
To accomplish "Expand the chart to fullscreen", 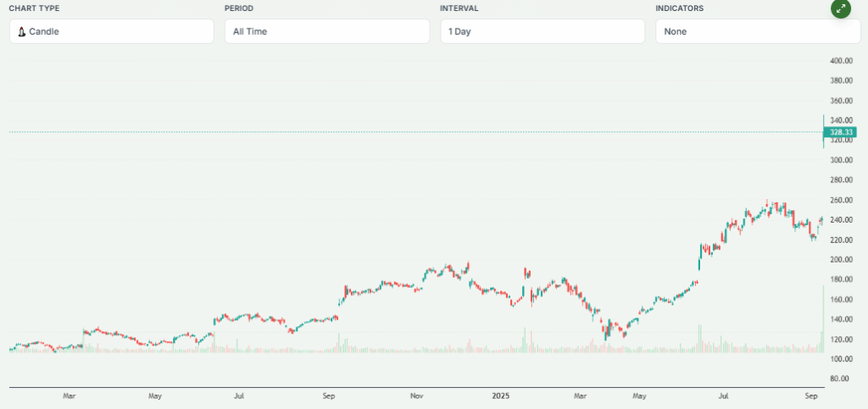I will [841, 9].
